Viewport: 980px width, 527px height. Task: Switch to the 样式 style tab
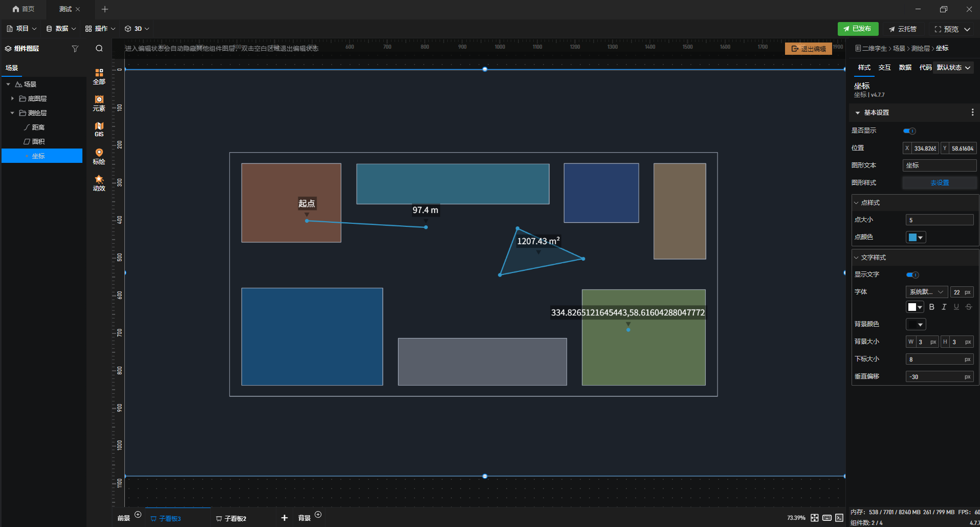864,68
